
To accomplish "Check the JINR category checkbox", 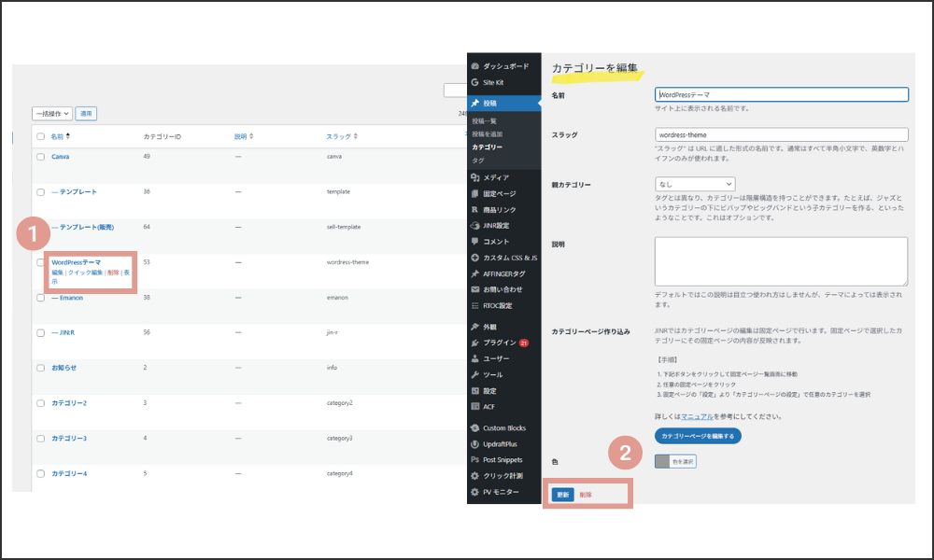I will pyautogui.click(x=40, y=332).
